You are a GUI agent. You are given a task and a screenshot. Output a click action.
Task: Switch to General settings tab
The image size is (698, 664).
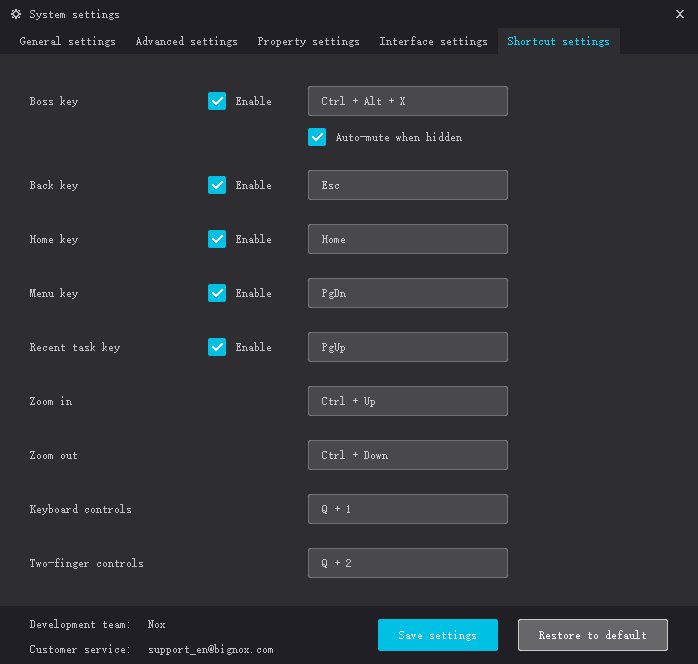pyautogui.click(x=67, y=42)
